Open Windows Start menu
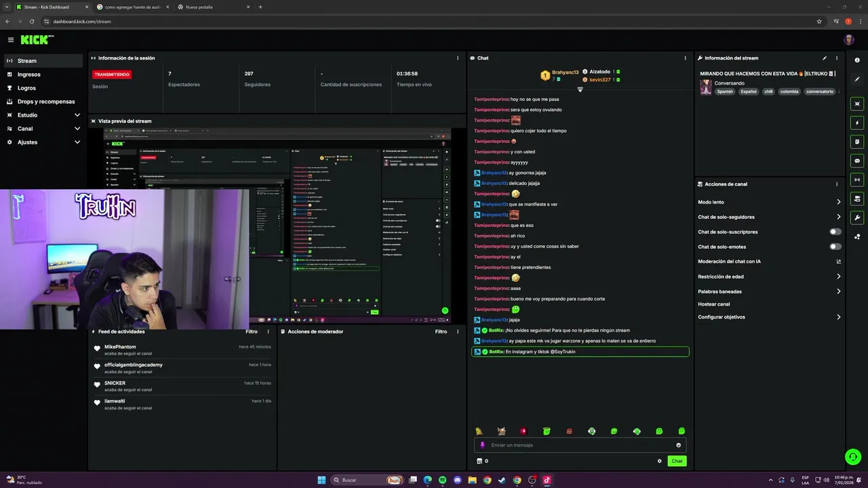868x488 pixels. pos(321,480)
